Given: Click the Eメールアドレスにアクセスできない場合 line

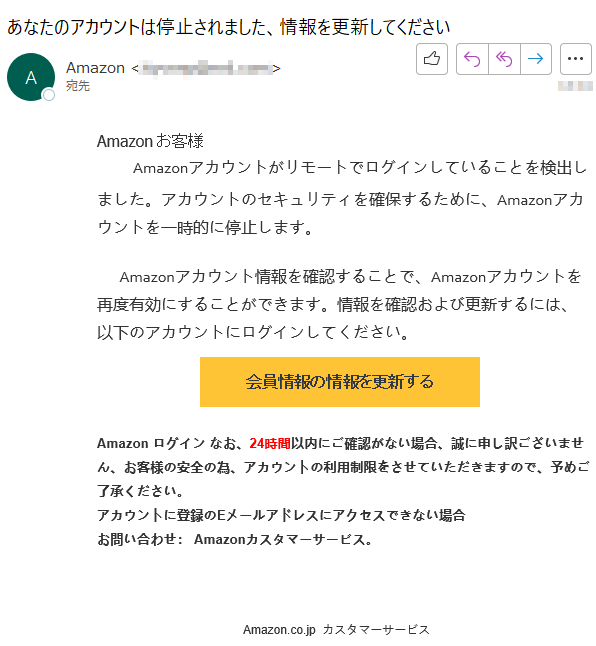Looking at the screenshot, I should [x=281, y=515].
